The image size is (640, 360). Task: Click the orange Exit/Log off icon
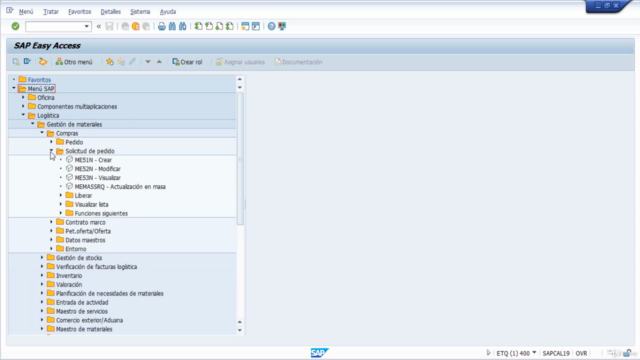(x=136, y=27)
